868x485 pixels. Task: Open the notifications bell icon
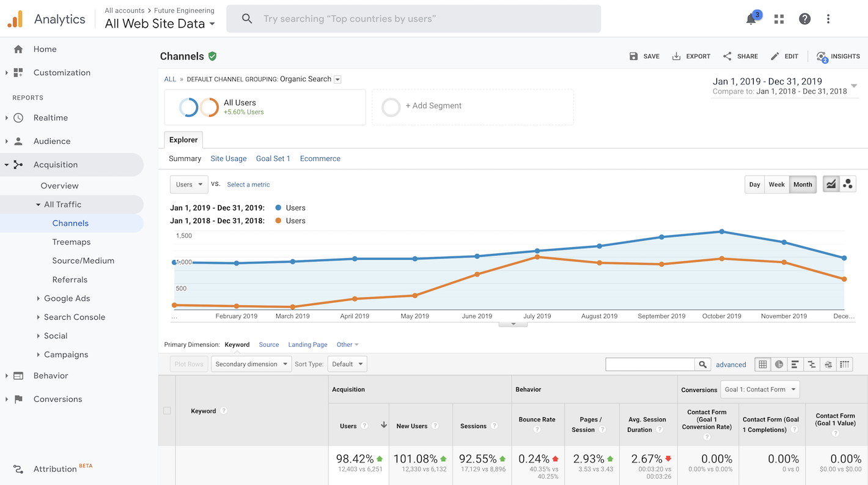pyautogui.click(x=751, y=19)
